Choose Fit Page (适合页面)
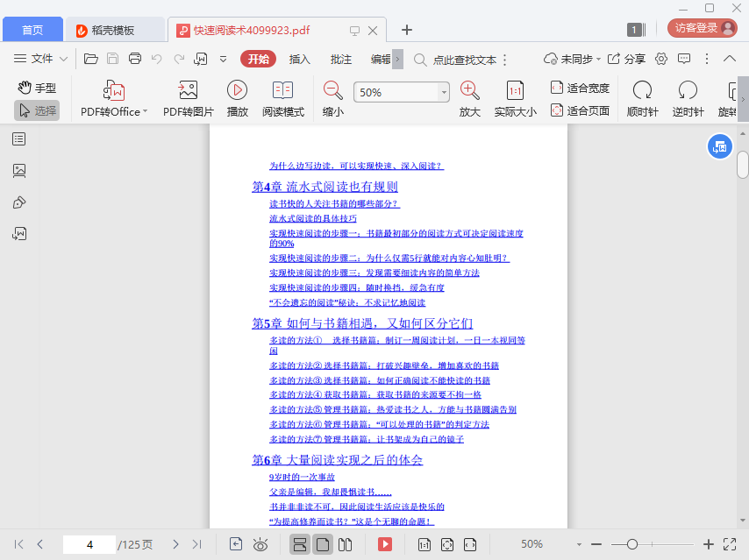This screenshot has height=560, width=749. click(x=580, y=110)
